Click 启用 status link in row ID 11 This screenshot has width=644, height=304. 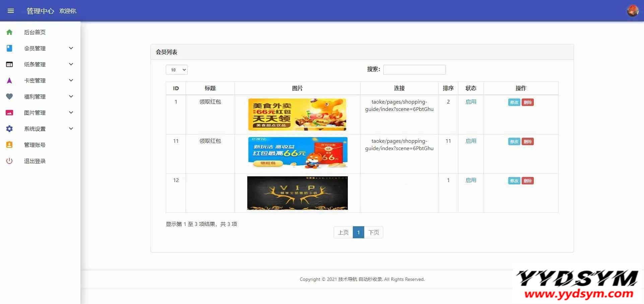pos(471,141)
